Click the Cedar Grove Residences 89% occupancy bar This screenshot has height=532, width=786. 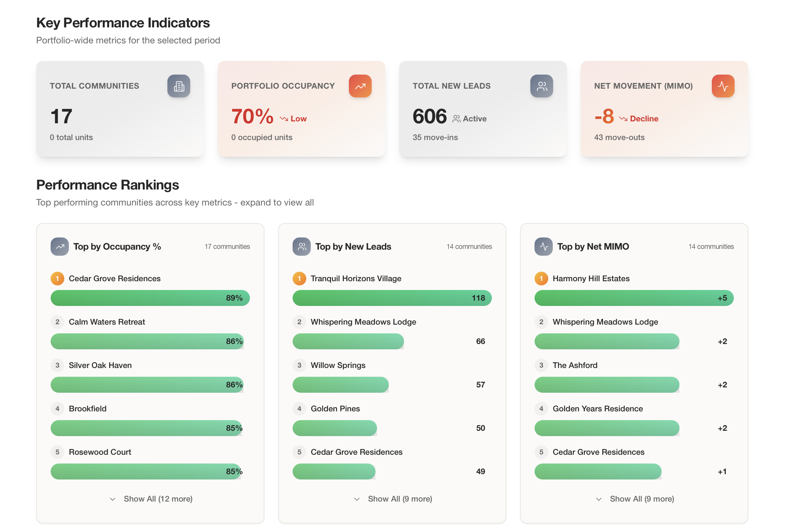[x=150, y=298]
